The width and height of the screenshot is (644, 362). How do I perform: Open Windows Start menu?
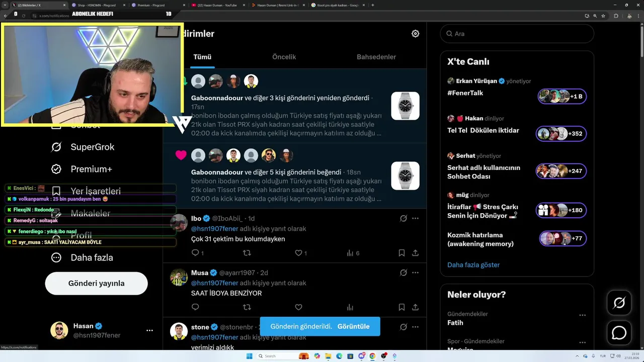(249, 356)
